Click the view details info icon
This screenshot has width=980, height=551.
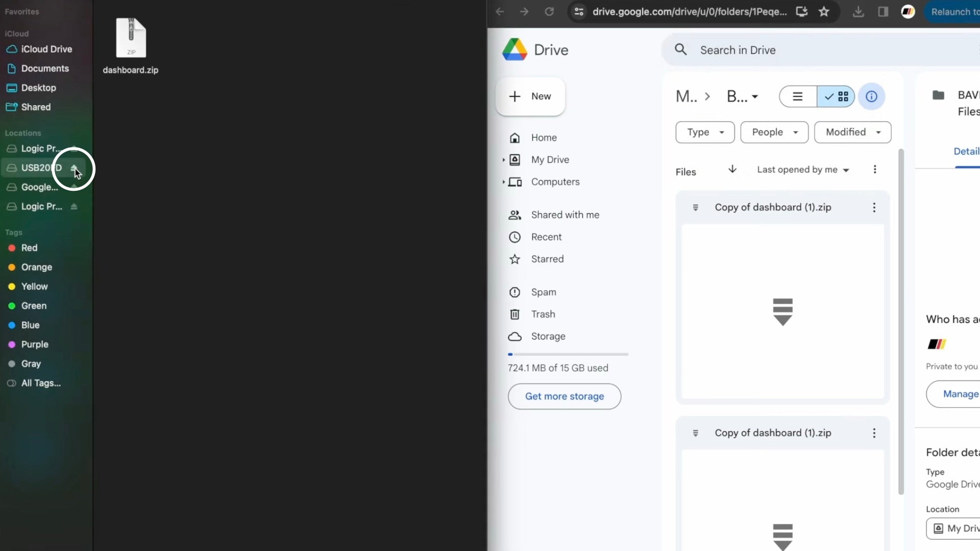871,96
